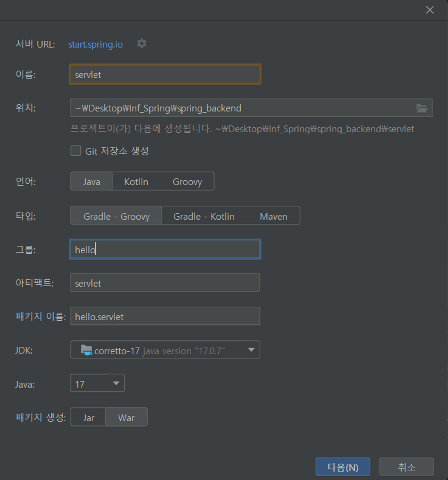Choose Java as the project language
This screenshot has height=480, width=448.
[91, 182]
